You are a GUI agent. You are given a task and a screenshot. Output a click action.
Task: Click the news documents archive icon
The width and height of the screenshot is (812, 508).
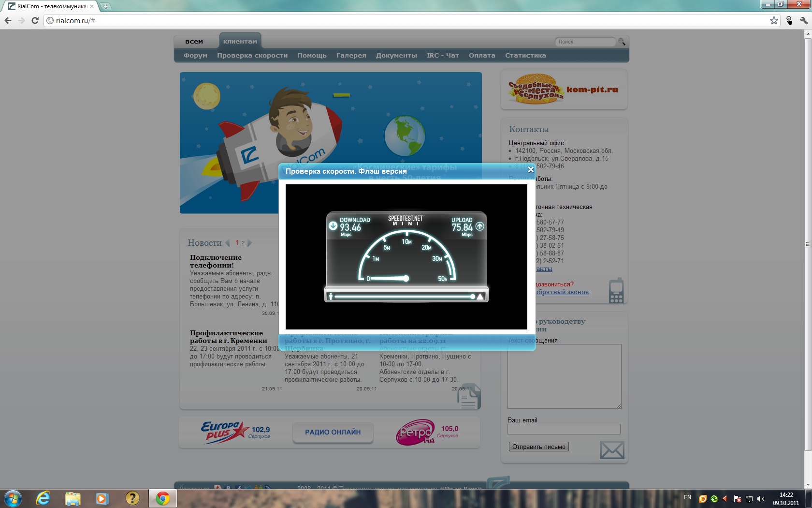coord(469,397)
